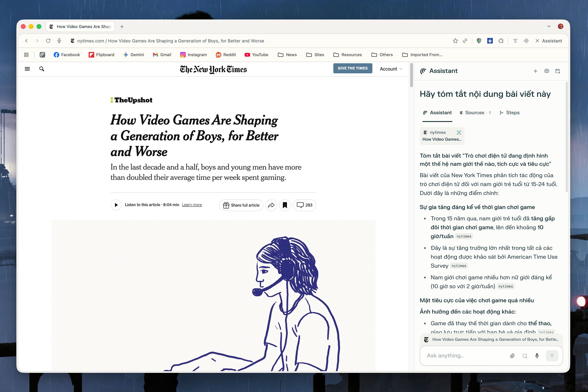Toggle bookmark save on the article

tap(285, 205)
